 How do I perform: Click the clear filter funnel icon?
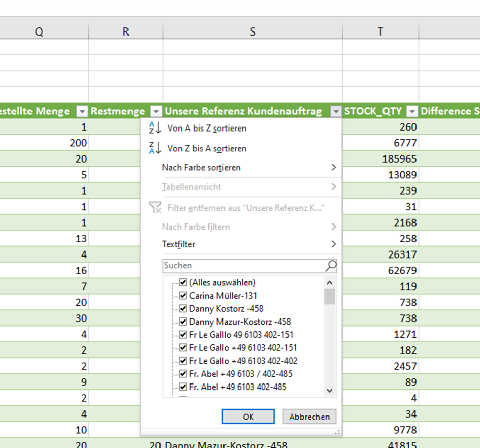point(154,207)
